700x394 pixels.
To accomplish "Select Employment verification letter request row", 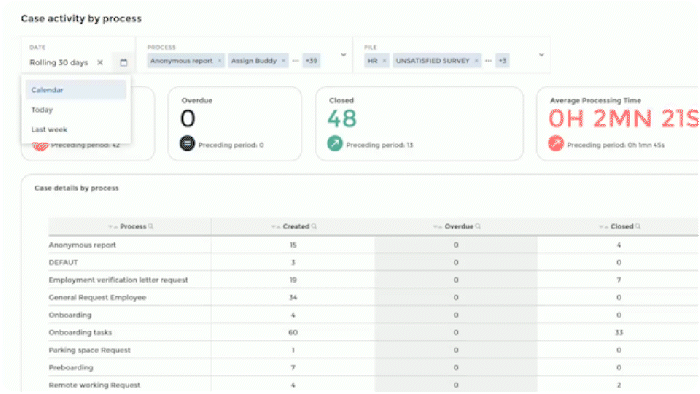I will [x=373, y=280].
